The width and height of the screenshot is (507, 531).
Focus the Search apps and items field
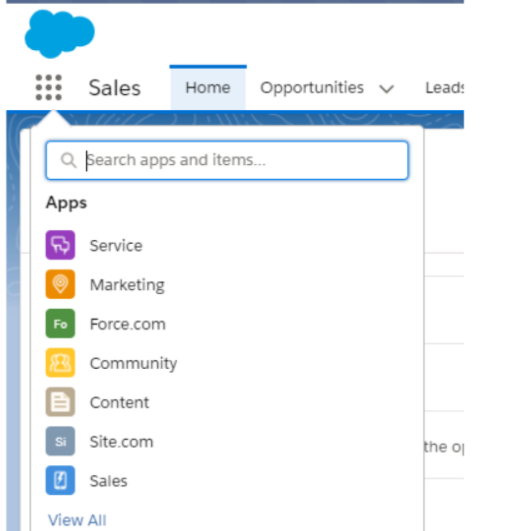(227, 160)
